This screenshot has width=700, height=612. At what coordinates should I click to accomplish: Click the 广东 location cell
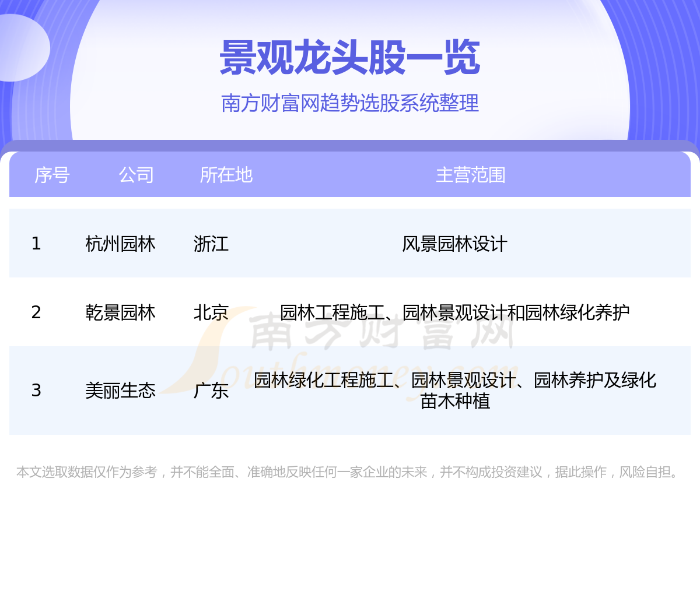[211, 391]
